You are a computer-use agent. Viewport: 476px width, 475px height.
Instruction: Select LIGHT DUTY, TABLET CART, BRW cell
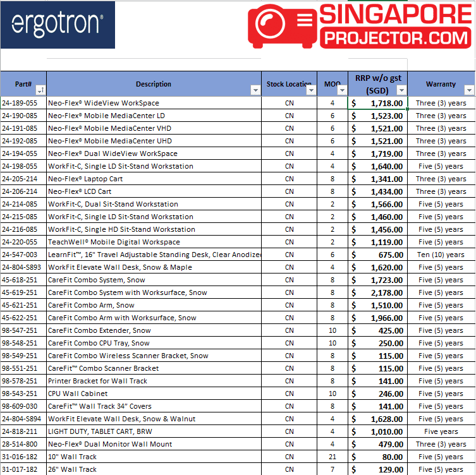pos(154,431)
